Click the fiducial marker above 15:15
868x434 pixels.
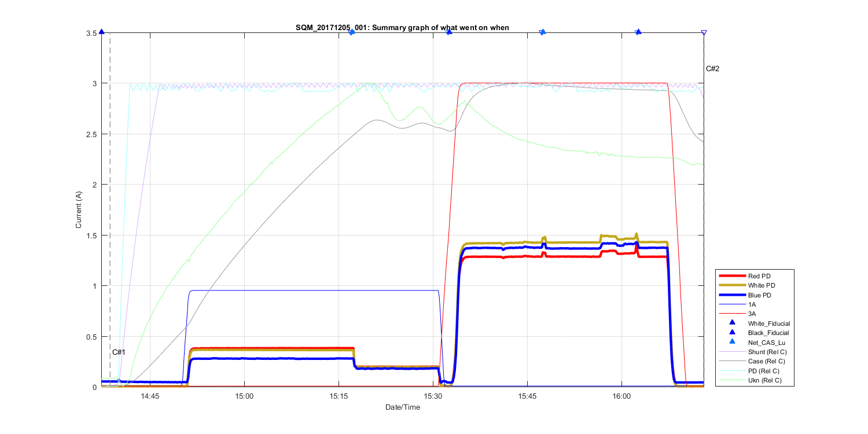pyautogui.click(x=351, y=32)
